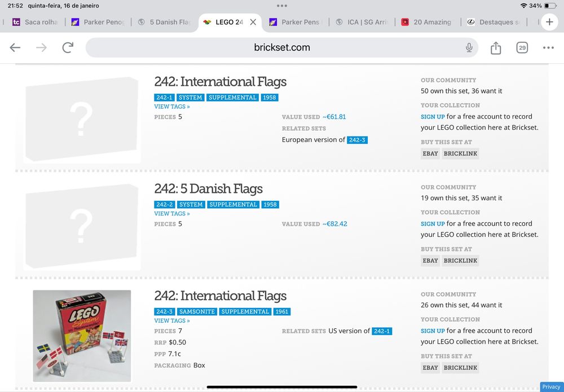
Task: Select the 242-2 tag
Action: pyautogui.click(x=164, y=205)
